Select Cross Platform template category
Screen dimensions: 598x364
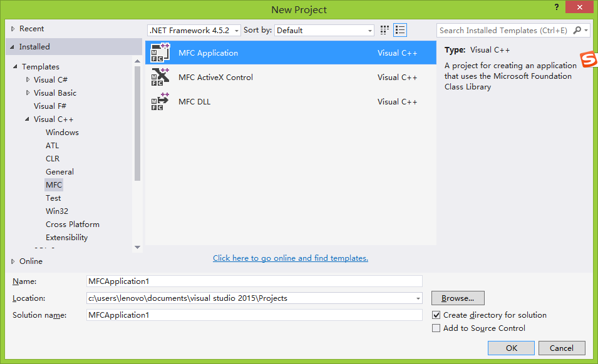(x=73, y=225)
